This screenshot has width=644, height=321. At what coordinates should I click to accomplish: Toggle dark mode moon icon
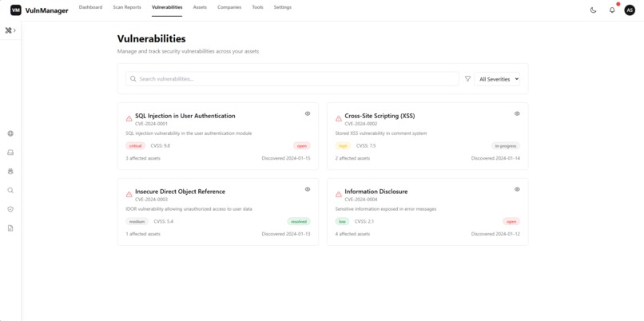click(593, 10)
